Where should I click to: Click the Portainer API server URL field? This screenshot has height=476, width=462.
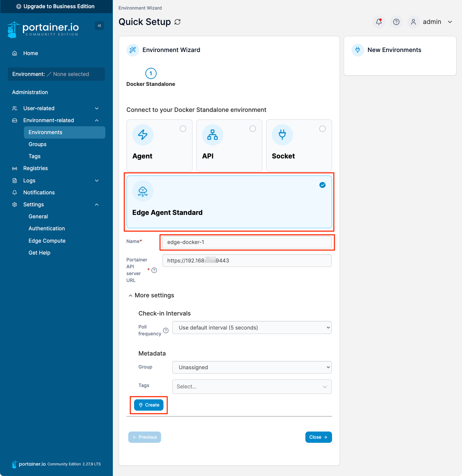[247, 261]
